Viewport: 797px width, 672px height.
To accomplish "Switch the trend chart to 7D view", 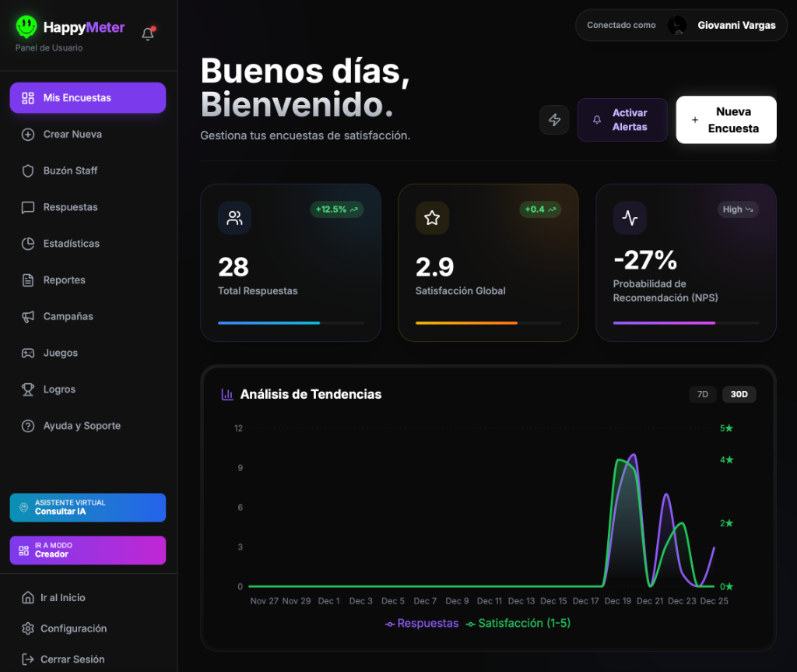I will [x=702, y=395].
